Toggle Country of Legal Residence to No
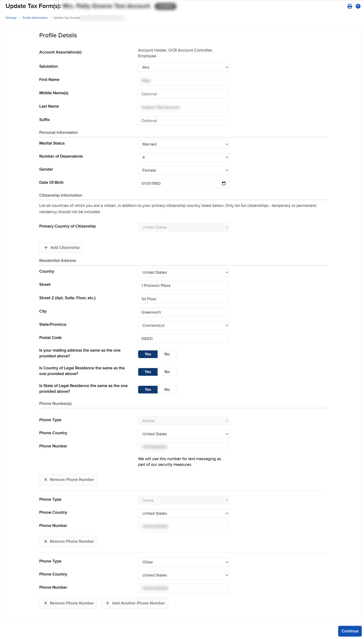This screenshot has width=364, height=639. tap(167, 372)
